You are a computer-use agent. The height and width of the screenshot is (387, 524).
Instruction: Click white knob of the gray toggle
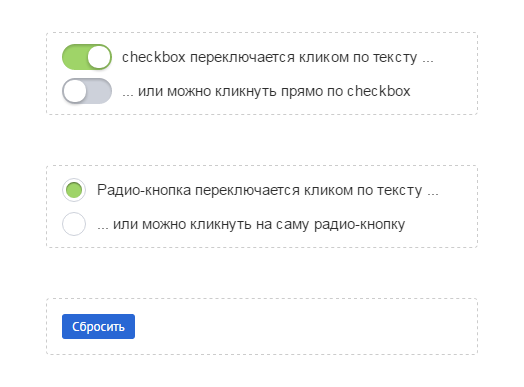75,91
